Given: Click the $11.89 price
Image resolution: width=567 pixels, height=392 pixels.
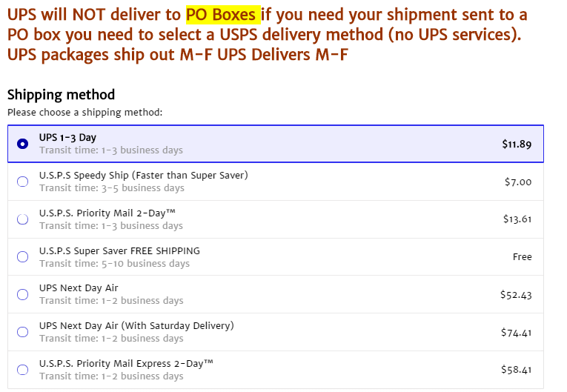Looking at the screenshot, I should pyautogui.click(x=517, y=144).
